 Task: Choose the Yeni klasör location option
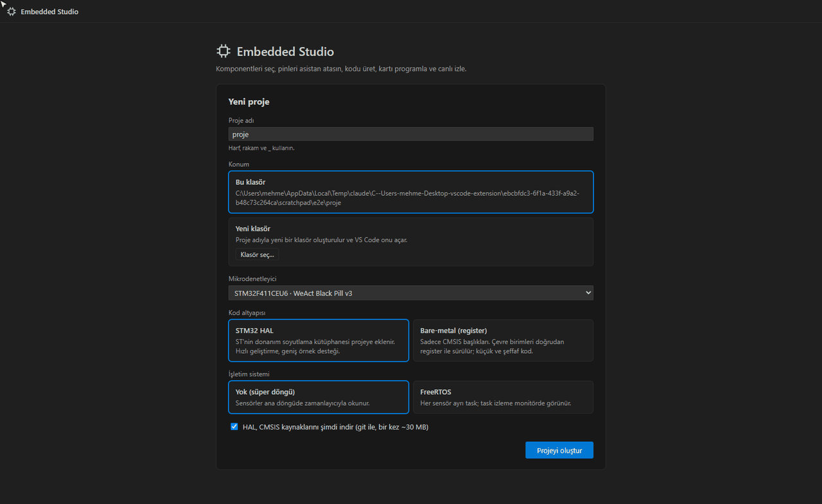(x=411, y=242)
